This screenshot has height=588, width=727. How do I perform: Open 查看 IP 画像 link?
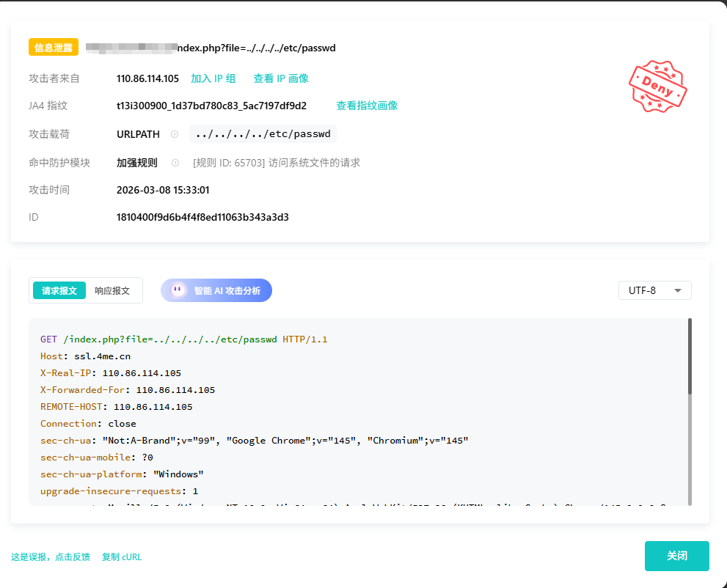[x=281, y=78]
